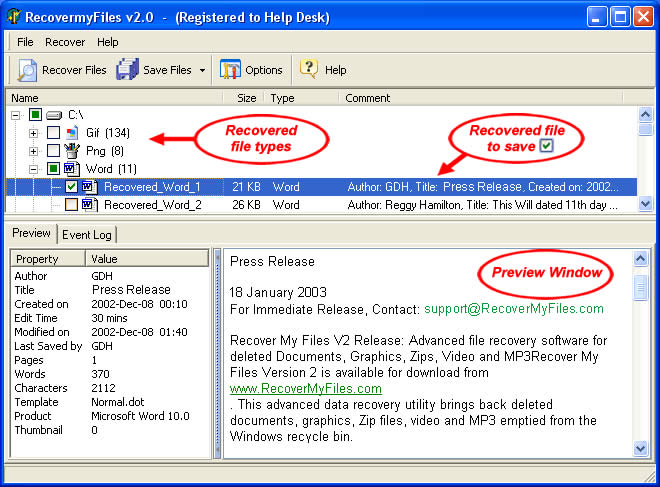
Task: Click the preview pane scrollbar thumb
Action: [x=640, y=288]
